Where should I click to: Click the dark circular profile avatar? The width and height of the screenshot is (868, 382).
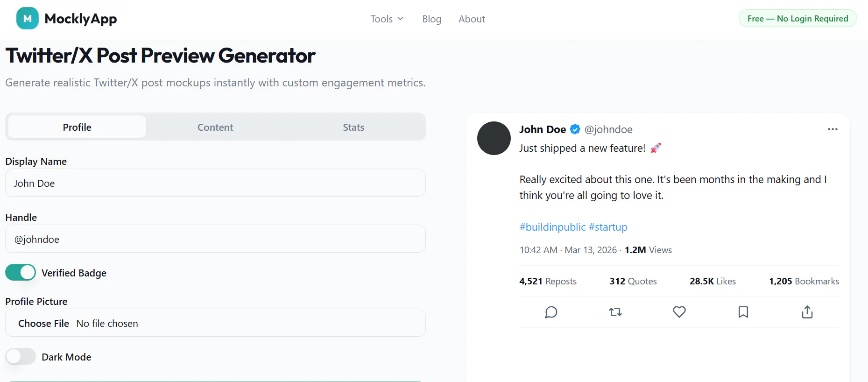[x=494, y=138]
